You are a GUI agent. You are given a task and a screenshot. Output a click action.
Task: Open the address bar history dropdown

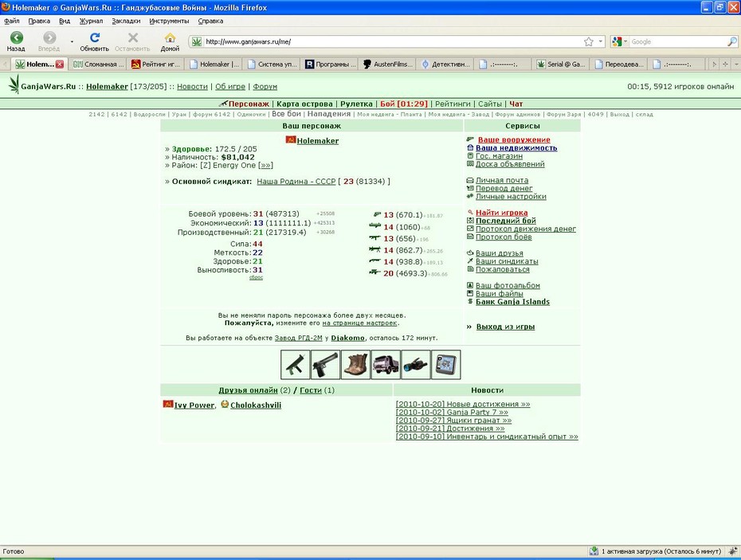(x=601, y=41)
